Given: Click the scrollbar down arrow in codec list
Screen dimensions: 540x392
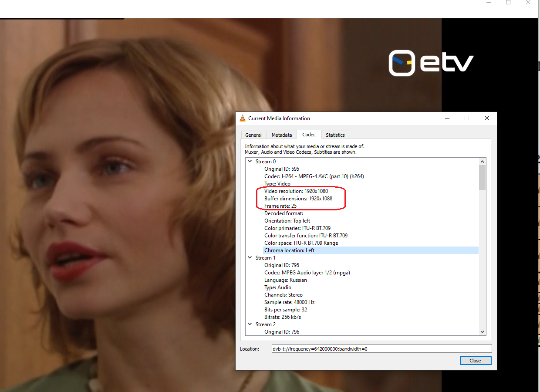Looking at the screenshot, I should point(482,331).
